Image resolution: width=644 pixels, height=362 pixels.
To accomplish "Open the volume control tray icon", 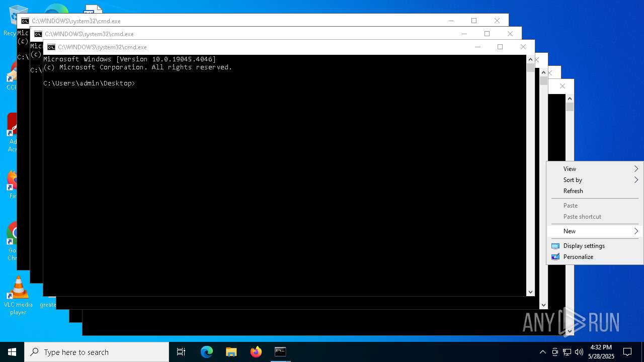I will pos(579,352).
